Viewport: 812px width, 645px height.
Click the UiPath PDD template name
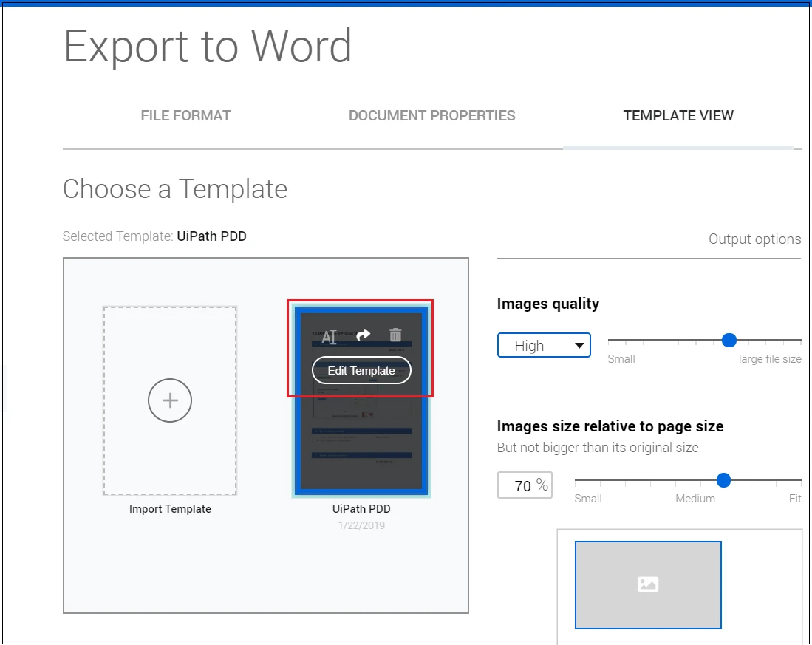[361, 509]
